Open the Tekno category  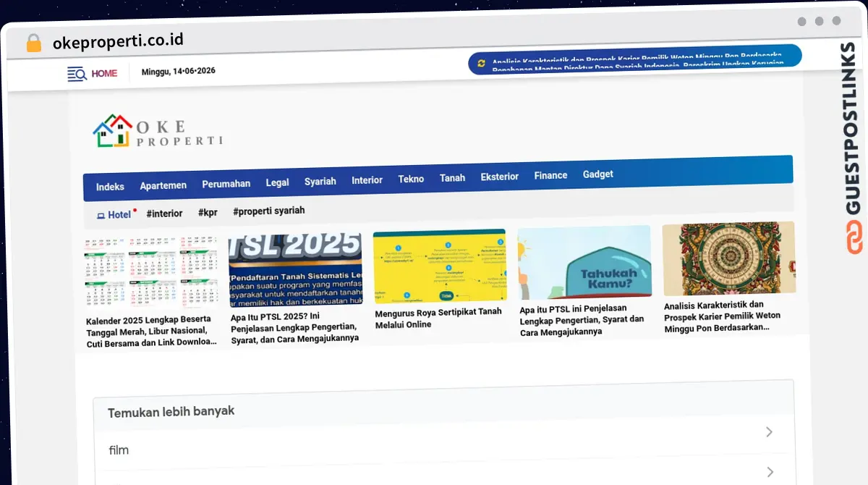[x=411, y=179]
